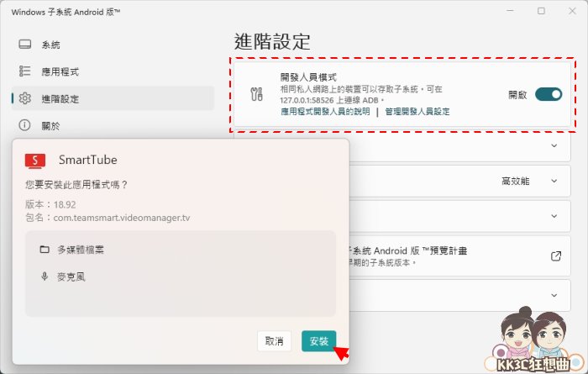Click the 多媒體檔案 permission text

[x=81, y=250]
